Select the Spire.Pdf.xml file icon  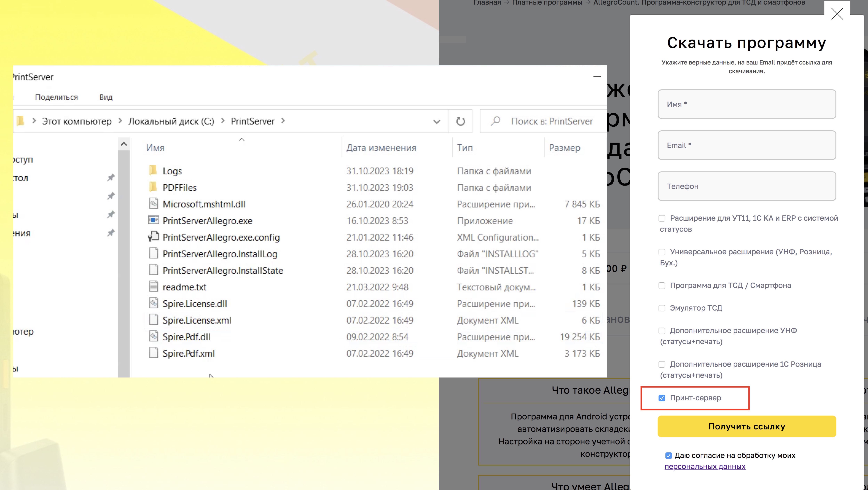click(x=153, y=352)
